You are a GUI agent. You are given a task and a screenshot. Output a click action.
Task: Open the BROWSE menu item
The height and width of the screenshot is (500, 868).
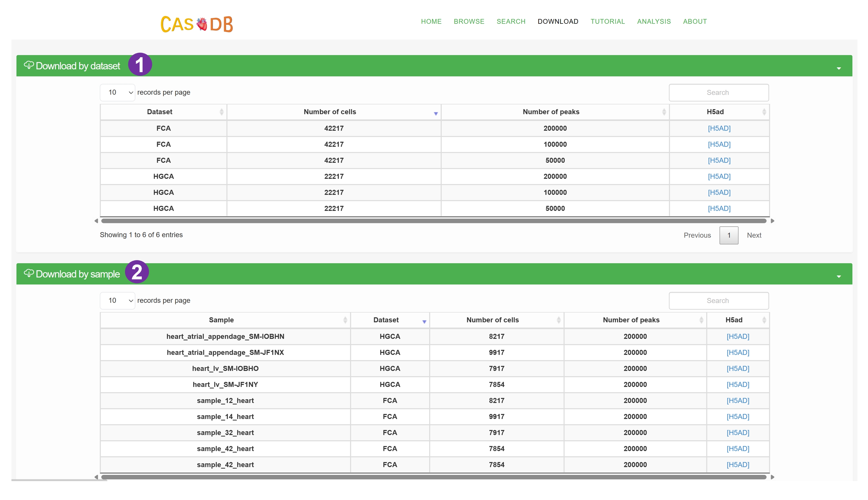coord(469,21)
